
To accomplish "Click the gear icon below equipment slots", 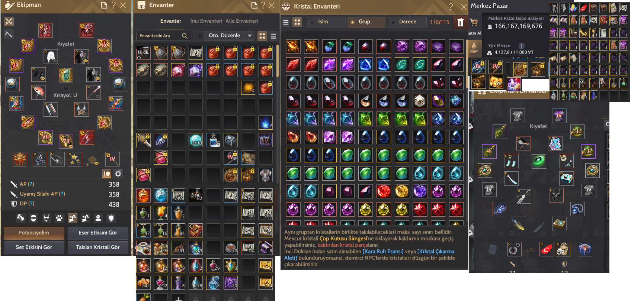I will 118,174.
